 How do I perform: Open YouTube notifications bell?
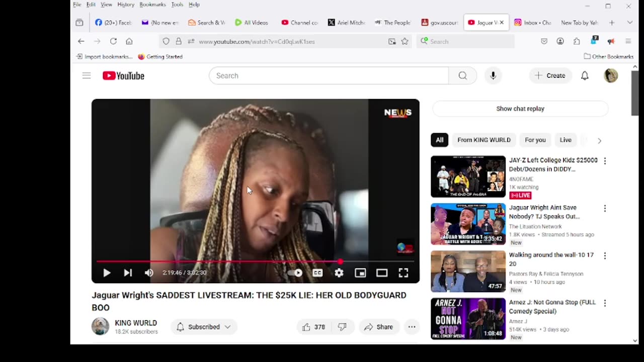585,75
